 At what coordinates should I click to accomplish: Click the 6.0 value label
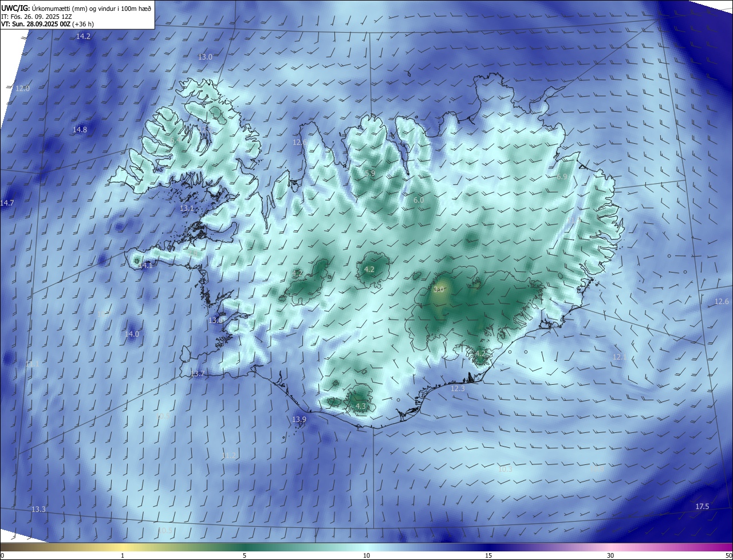pyautogui.click(x=419, y=200)
